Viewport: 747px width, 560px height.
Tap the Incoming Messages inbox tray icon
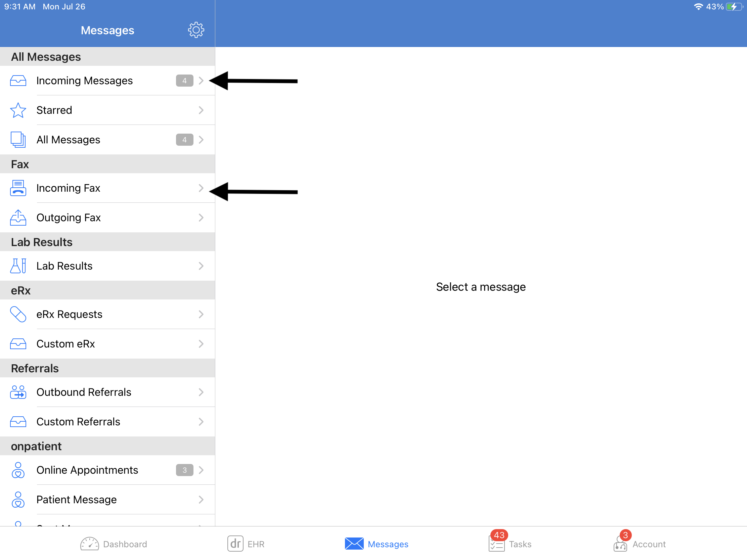coord(18,81)
